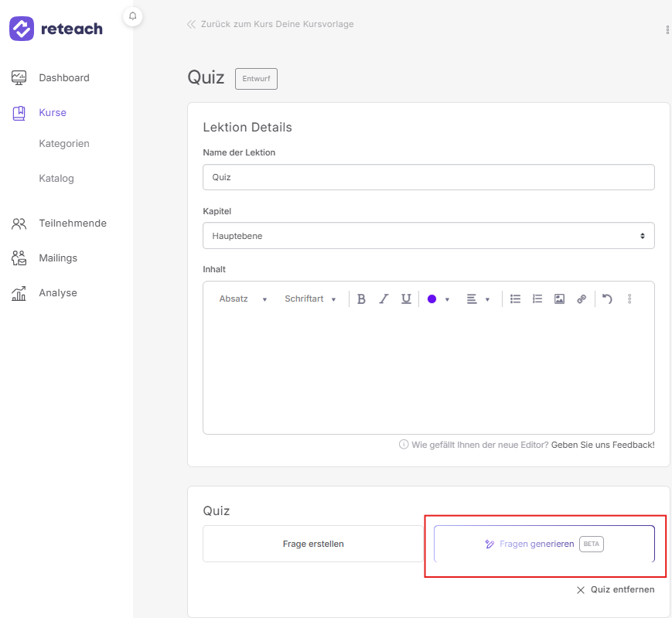
Task: Select the purple text color swatch
Action: point(432,299)
